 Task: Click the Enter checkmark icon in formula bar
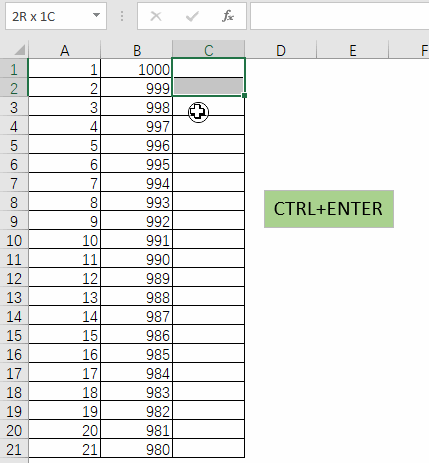192,16
